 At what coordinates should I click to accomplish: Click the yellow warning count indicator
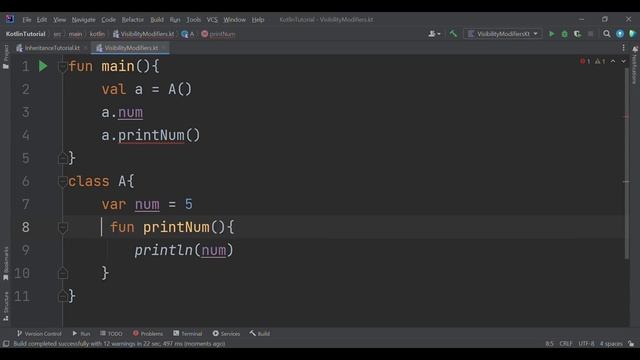(x=600, y=61)
